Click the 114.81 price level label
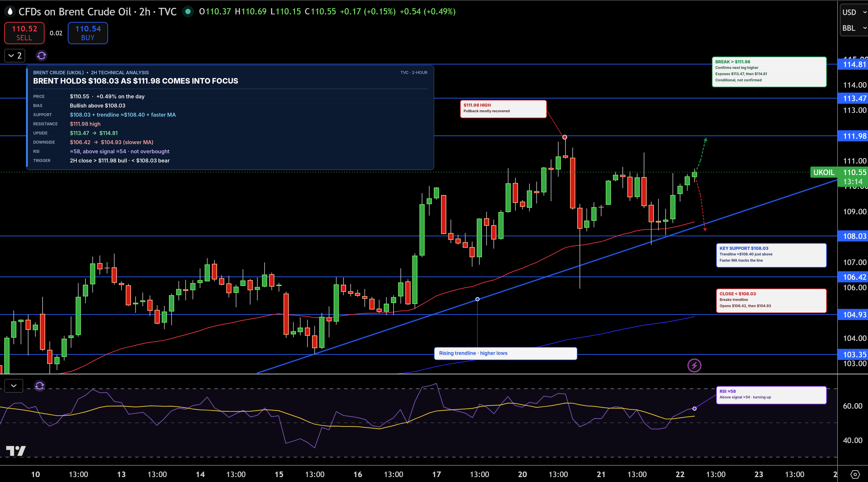The image size is (868, 482). coord(853,64)
